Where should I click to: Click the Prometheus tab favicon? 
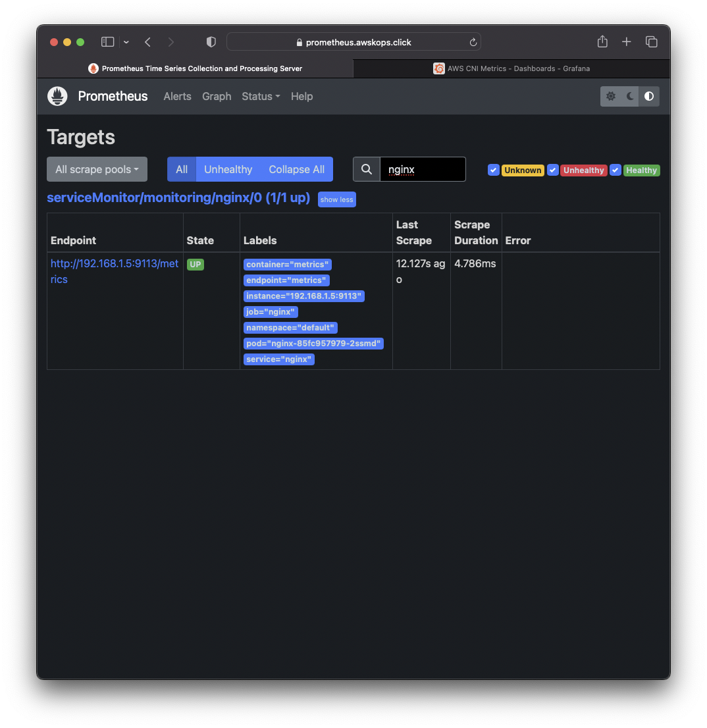coord(93,68)
